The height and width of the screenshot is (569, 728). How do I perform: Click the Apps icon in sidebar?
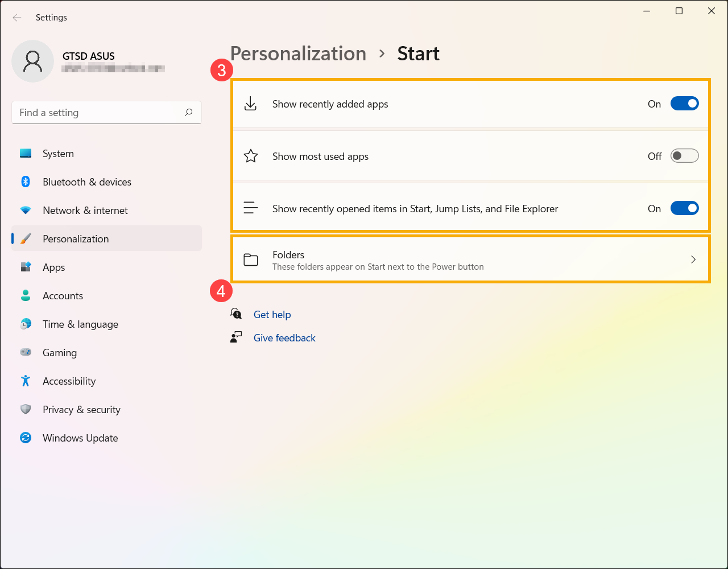tap(26, 267)
